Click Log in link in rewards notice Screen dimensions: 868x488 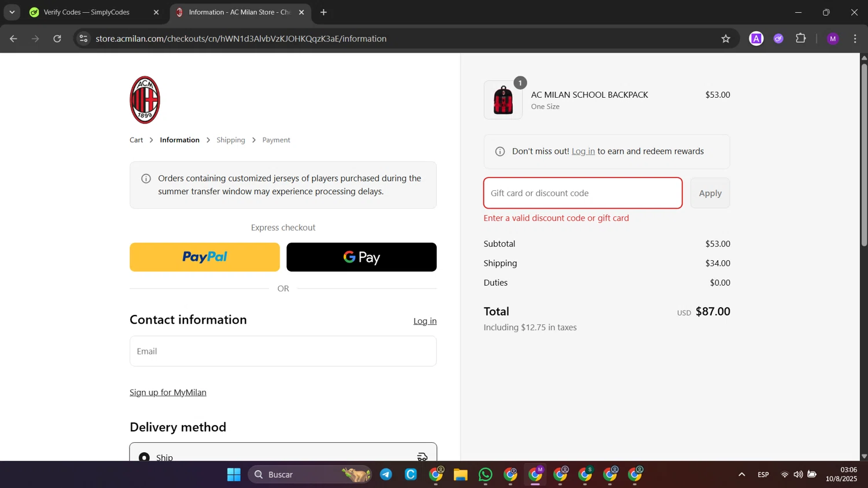point(583,151)
